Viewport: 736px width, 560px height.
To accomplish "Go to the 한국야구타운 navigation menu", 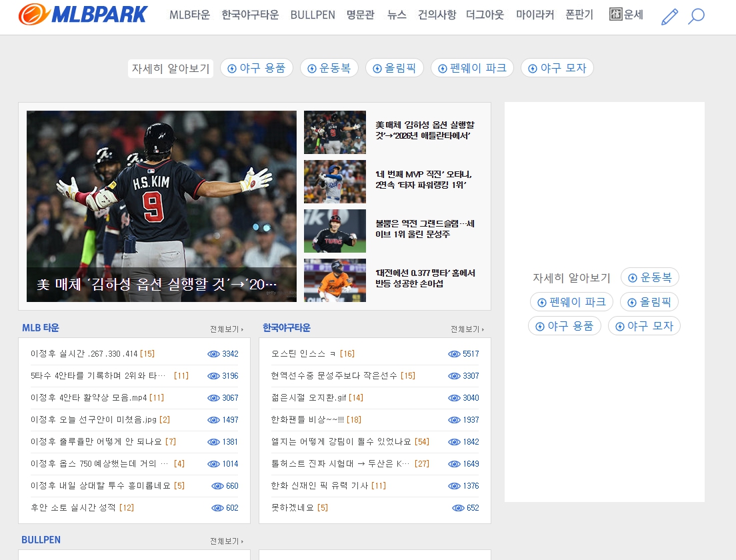I will point(250,15).
